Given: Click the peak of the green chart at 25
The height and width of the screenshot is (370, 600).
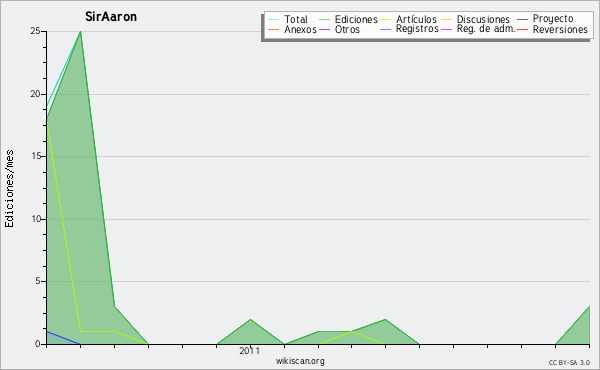Looking at the screenshot, I should pos(80,32).
